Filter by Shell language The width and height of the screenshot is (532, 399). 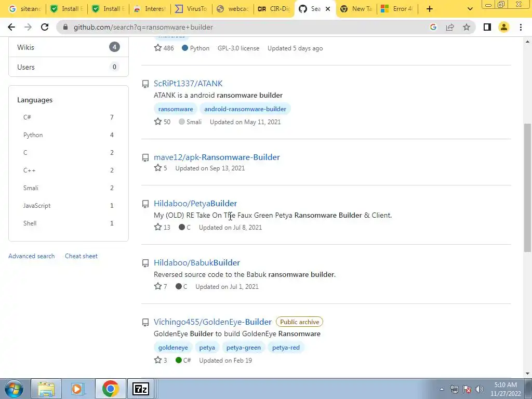69,223
